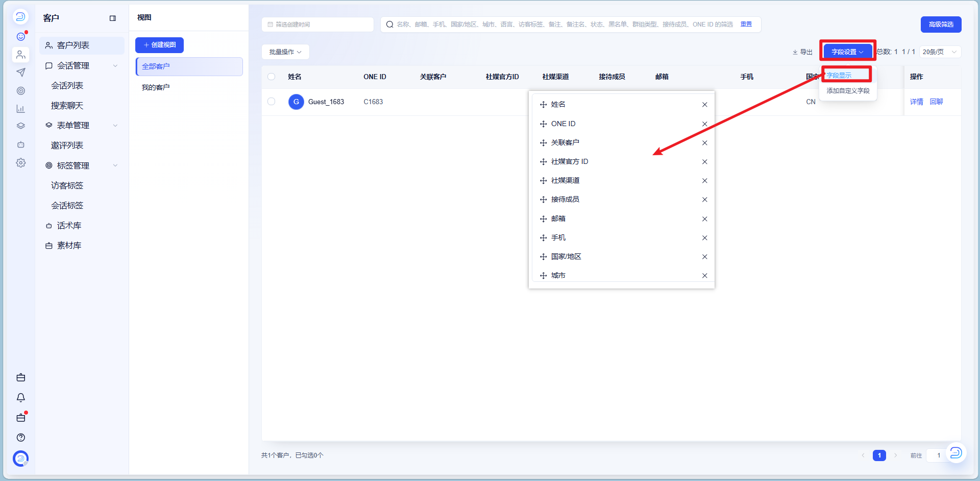This screenshot has width=980, height=481.
Task: Remove the 姓名 field with X
Action: coord(704,105)
